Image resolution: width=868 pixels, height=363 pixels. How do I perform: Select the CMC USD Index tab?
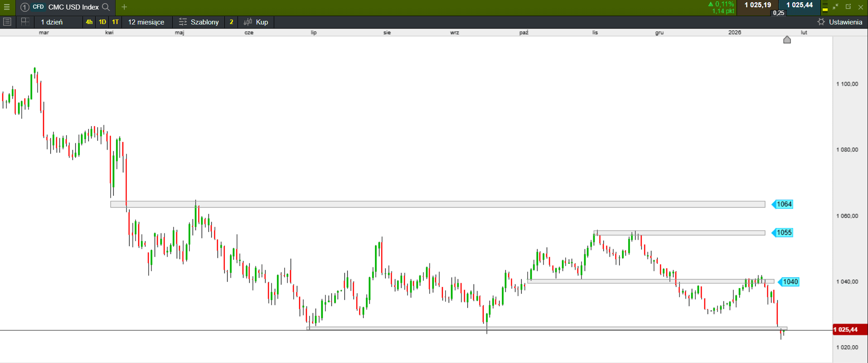pos(73,7)
